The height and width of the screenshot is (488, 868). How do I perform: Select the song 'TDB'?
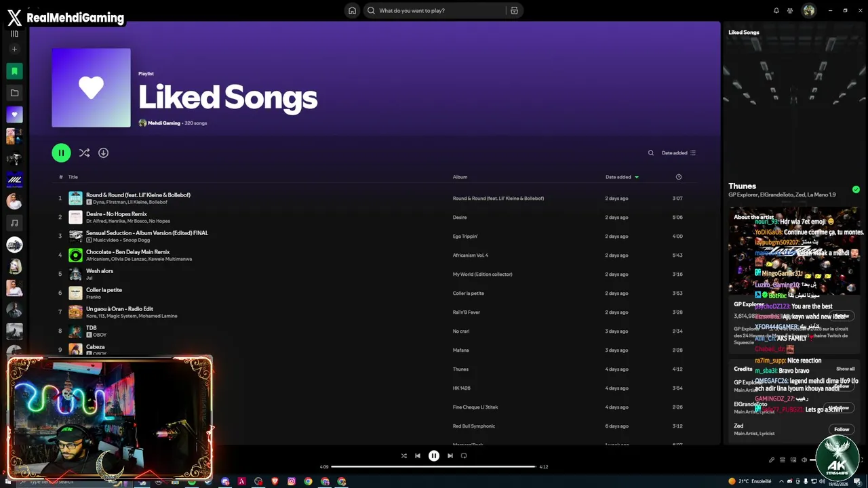pyautogui.click(x=92, y=328)
